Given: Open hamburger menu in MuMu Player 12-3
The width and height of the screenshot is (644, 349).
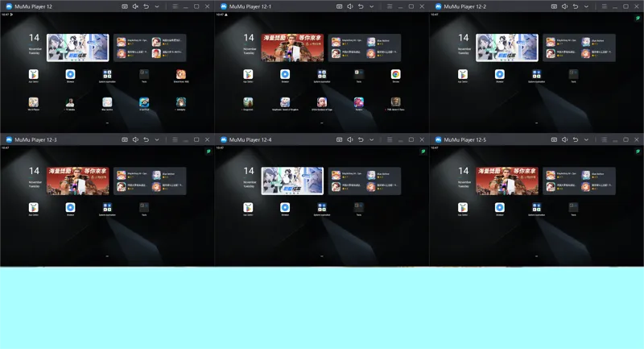Looking at the screenshot, I should point(175,139).
